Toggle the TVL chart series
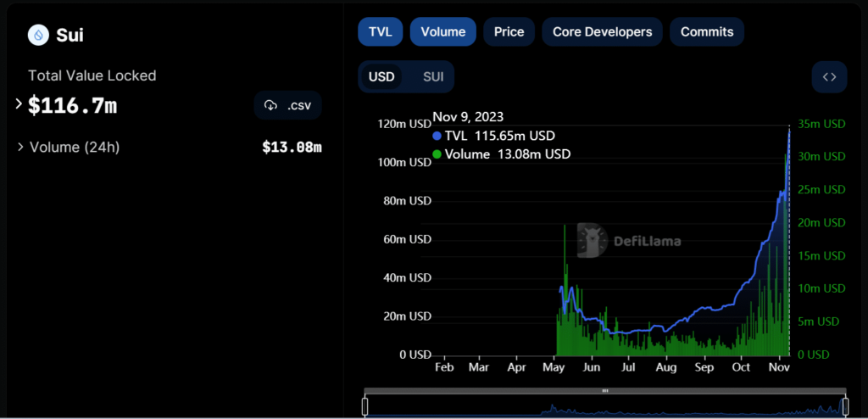 380,32
